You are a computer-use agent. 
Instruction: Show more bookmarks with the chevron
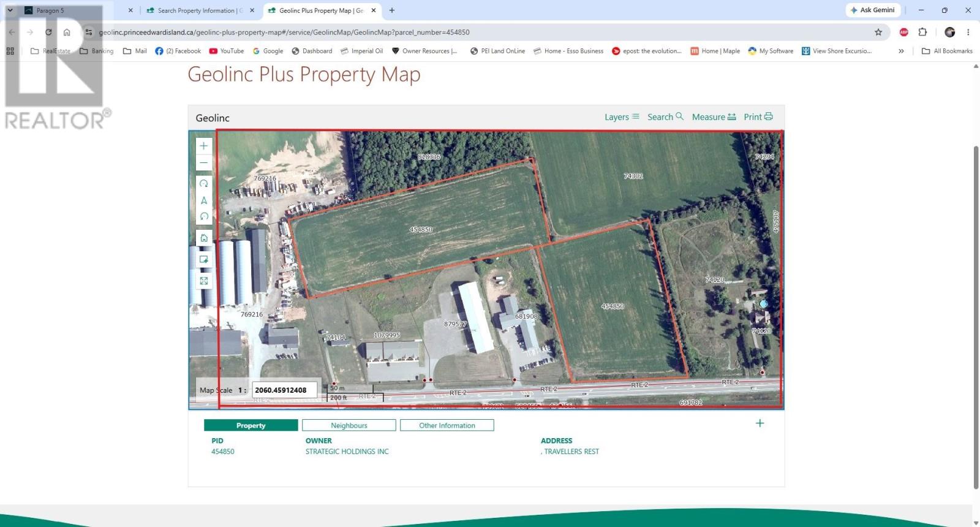901,51
